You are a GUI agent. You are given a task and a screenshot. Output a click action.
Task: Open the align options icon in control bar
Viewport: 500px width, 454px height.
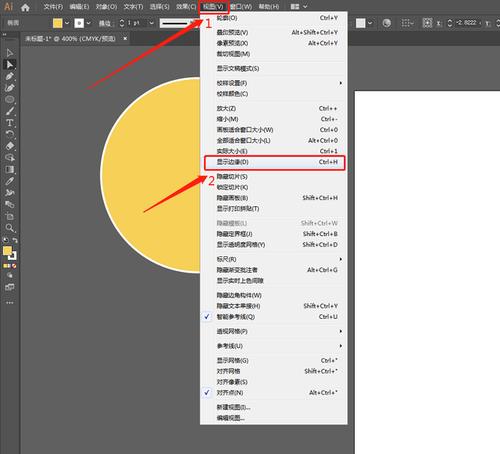click(x=407, y=23)
